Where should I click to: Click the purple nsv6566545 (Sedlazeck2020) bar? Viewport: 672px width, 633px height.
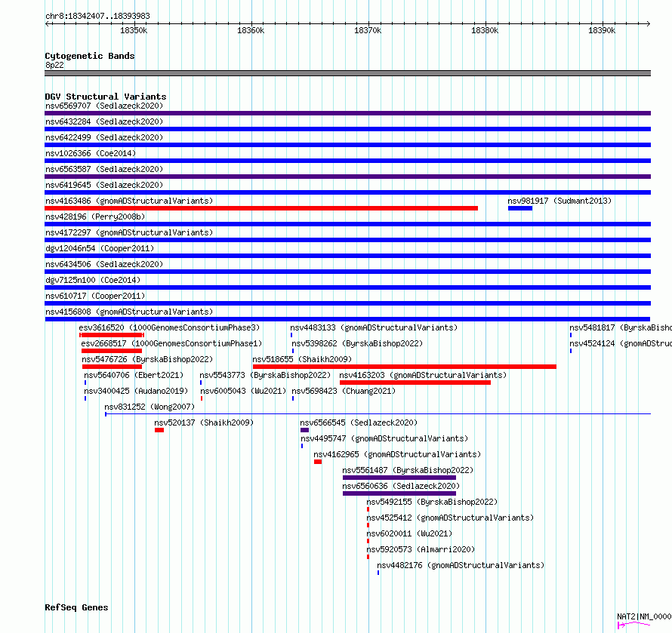coord(305,430)
